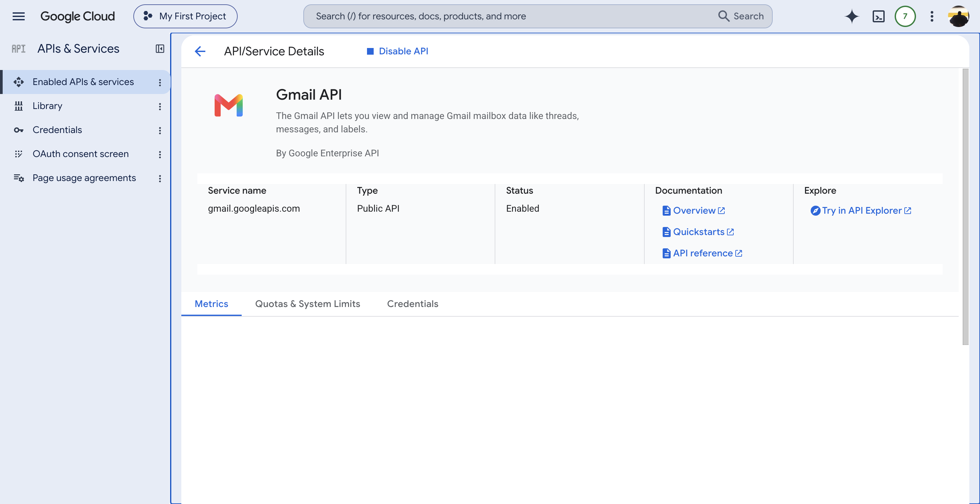Click the Page usage agreements gear-list icon

(x=19, y=178)
